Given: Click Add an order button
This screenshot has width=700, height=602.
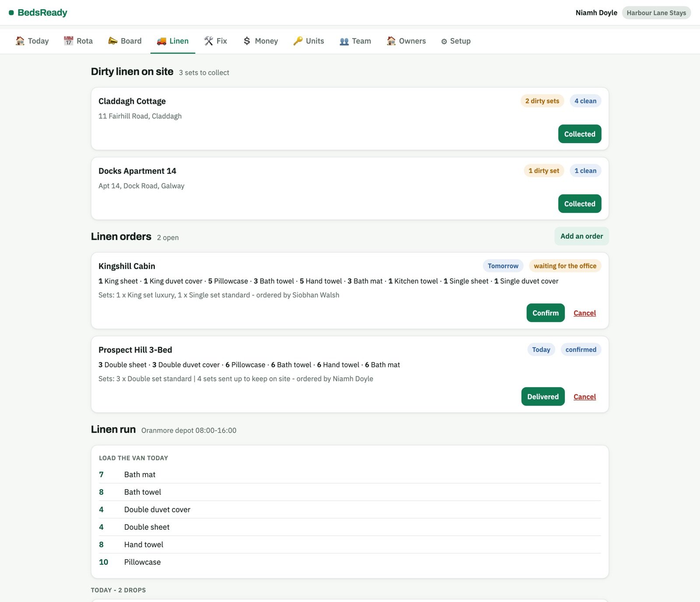Looking at the screenshot, I should pos(581,236).
